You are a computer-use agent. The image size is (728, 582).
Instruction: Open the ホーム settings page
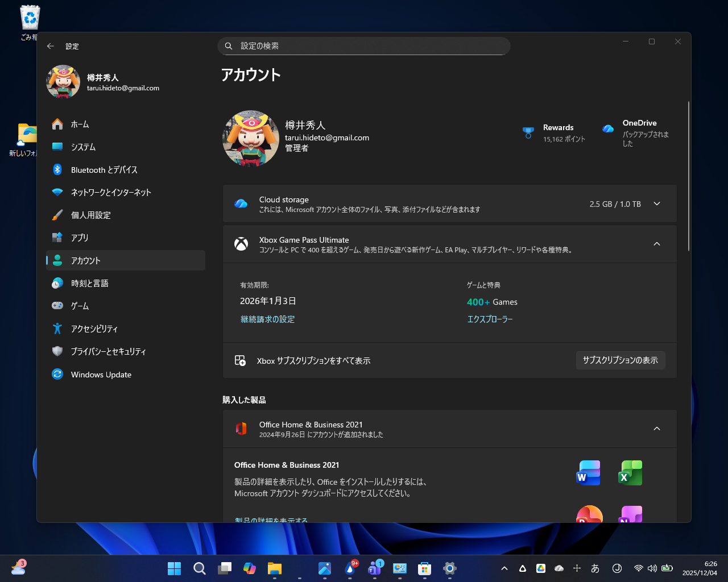tap(126, 124)
